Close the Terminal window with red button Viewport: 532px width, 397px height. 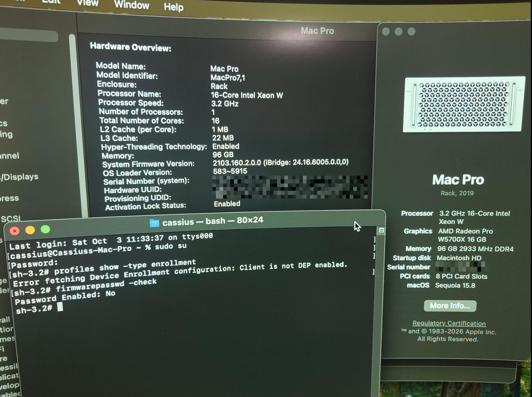[15, 231]
